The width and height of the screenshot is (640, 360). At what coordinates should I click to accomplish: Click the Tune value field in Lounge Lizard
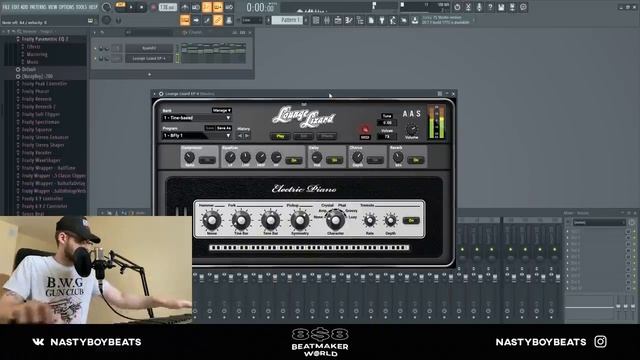pyautogui.click(x=387, y=122)
